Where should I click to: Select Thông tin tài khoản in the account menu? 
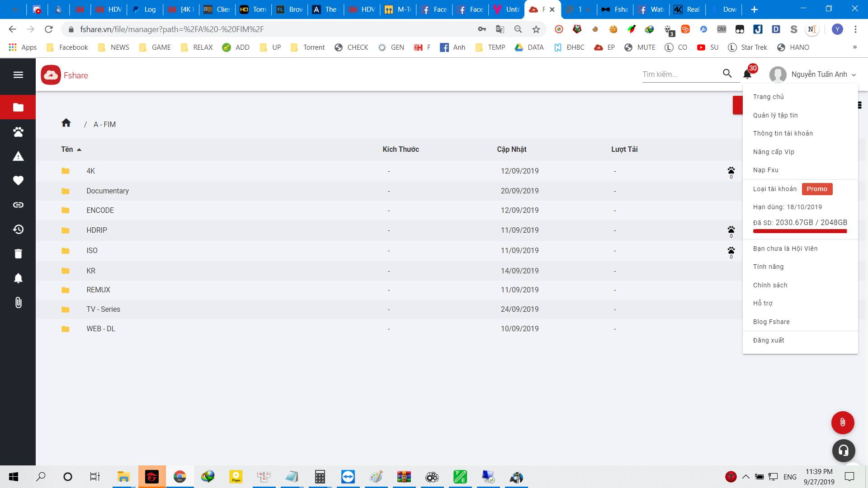[x=783, y=133]
